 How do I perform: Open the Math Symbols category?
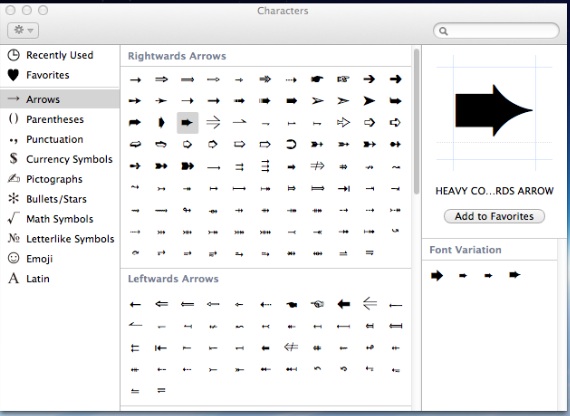point(60,219)
